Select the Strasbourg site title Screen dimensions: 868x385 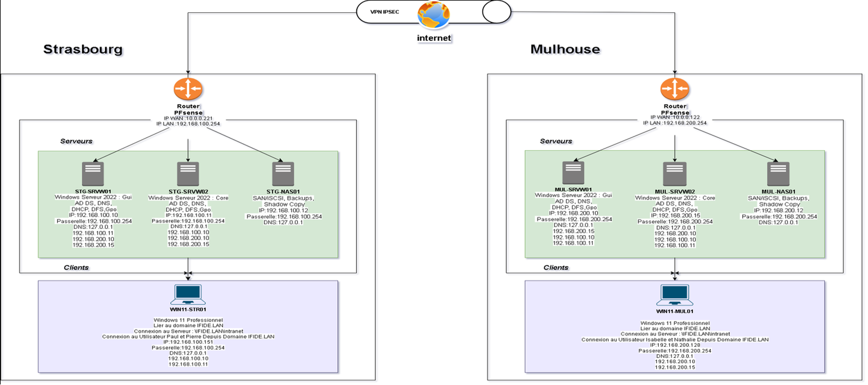[83, 49]
